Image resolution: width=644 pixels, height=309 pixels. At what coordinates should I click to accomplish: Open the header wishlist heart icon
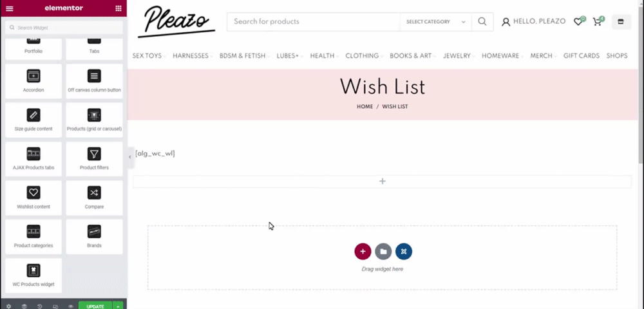[x=578, y=22]
